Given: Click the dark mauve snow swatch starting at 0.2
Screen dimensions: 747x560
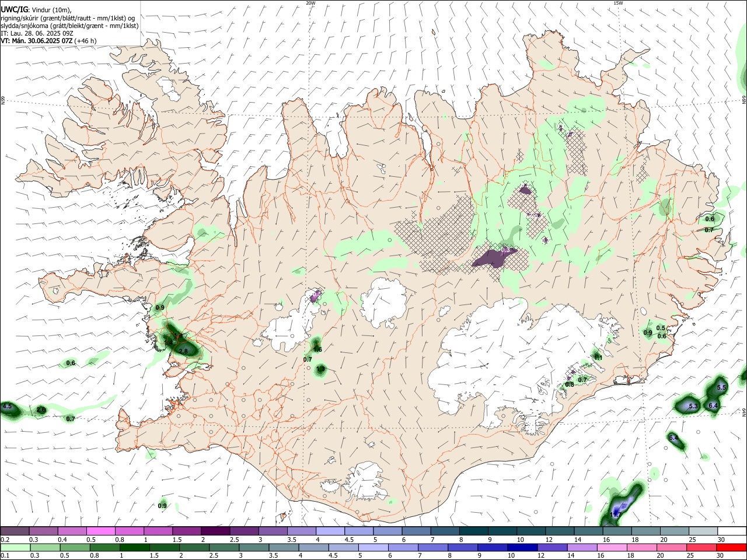Looking at the screenshot, I should click(15, 531).
